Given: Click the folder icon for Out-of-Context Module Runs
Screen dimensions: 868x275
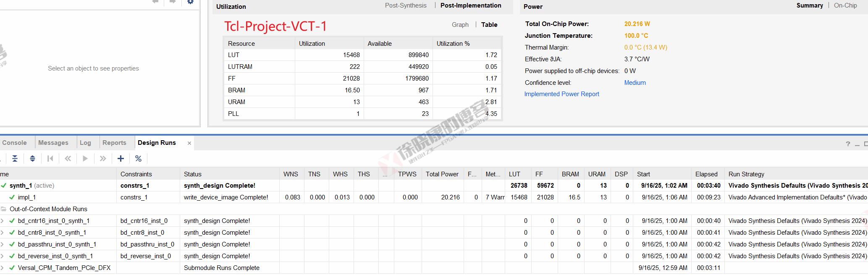Looking at the screenshot, I should [x=4, y=209].
